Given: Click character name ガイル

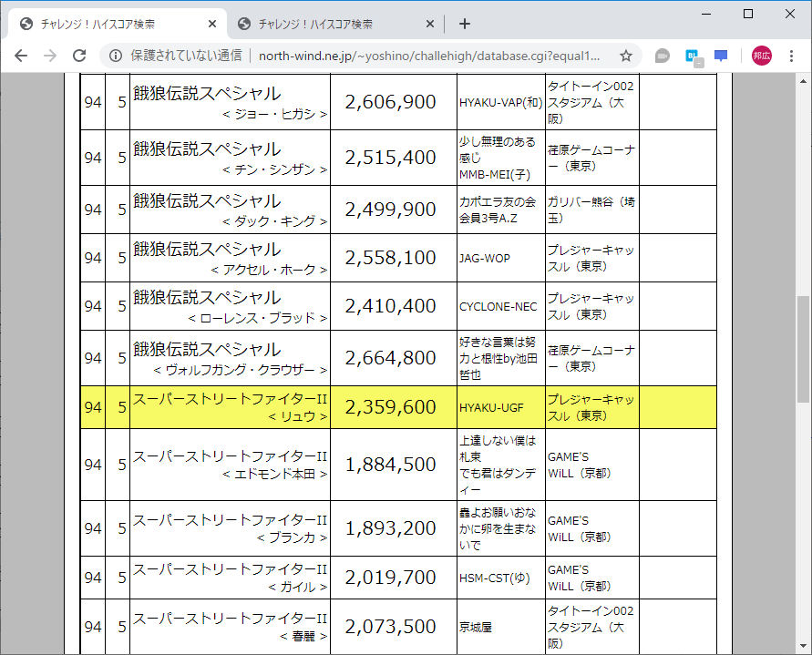Looking at the screenshot, I should pos(298,587).
